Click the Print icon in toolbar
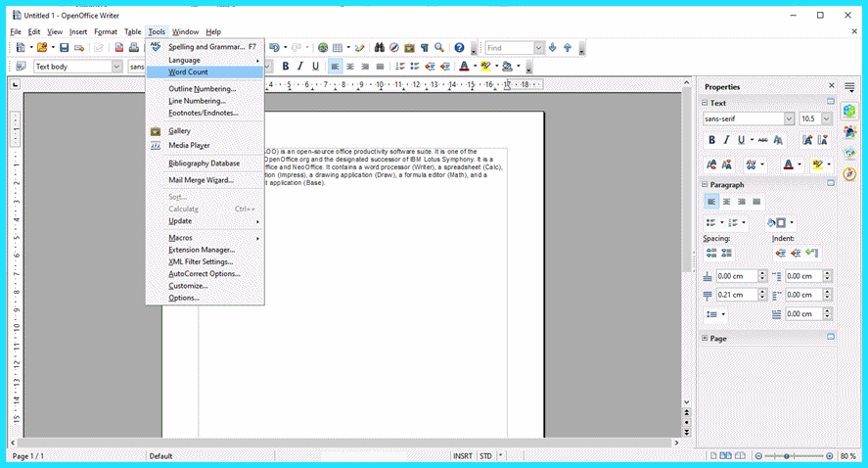The width and height of the screenshot is (868, 468). tap(134, 48)
